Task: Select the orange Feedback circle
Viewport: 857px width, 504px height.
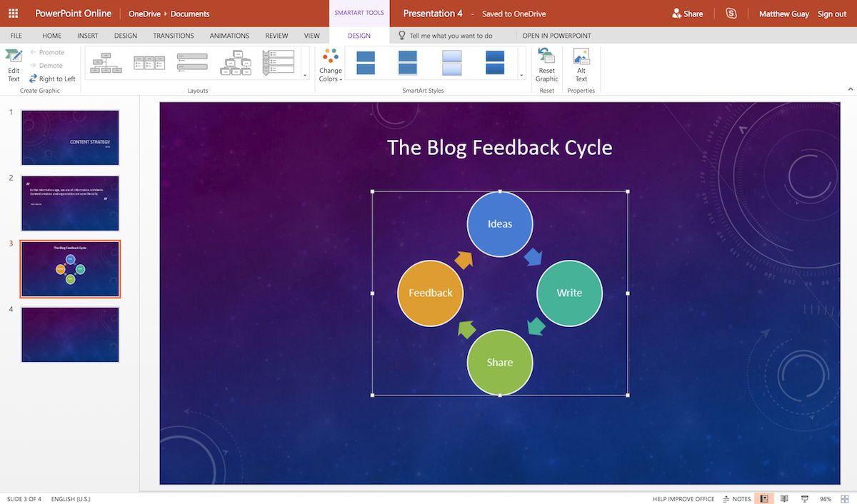Action: coord(430,293)
